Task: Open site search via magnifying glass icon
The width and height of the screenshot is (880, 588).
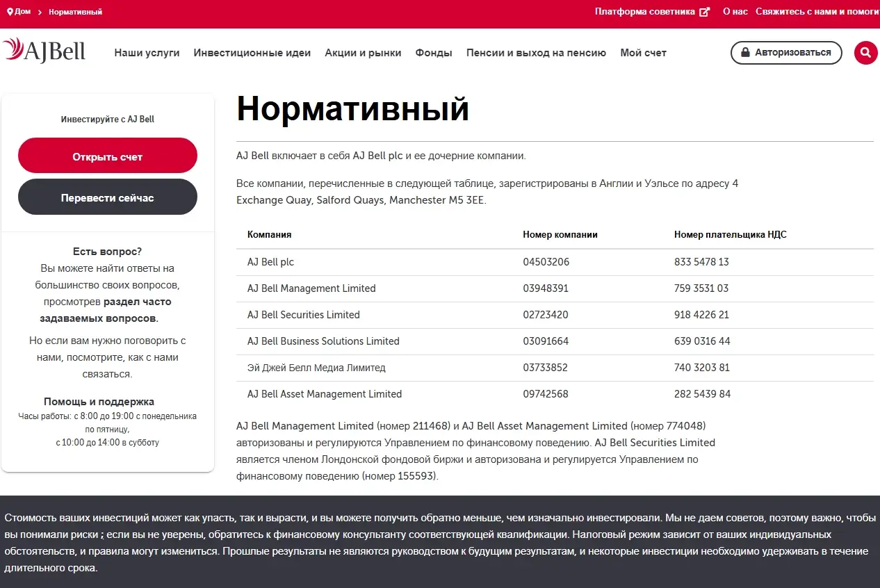Action: [865, 52]
